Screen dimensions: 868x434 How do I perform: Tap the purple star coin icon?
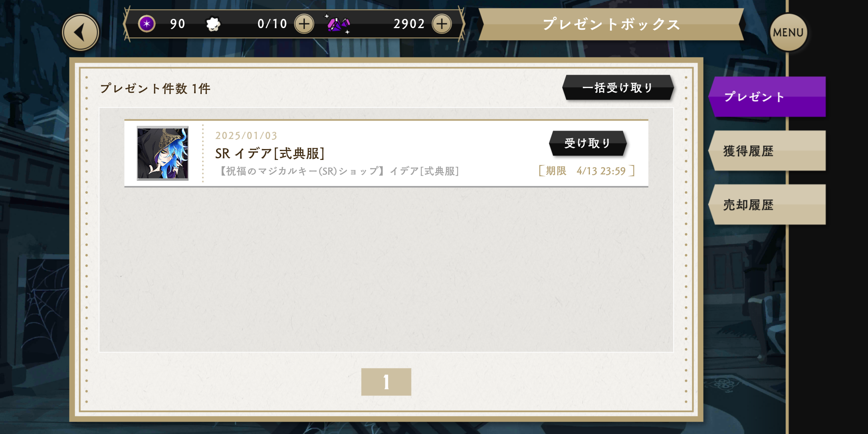pos(147,24)
